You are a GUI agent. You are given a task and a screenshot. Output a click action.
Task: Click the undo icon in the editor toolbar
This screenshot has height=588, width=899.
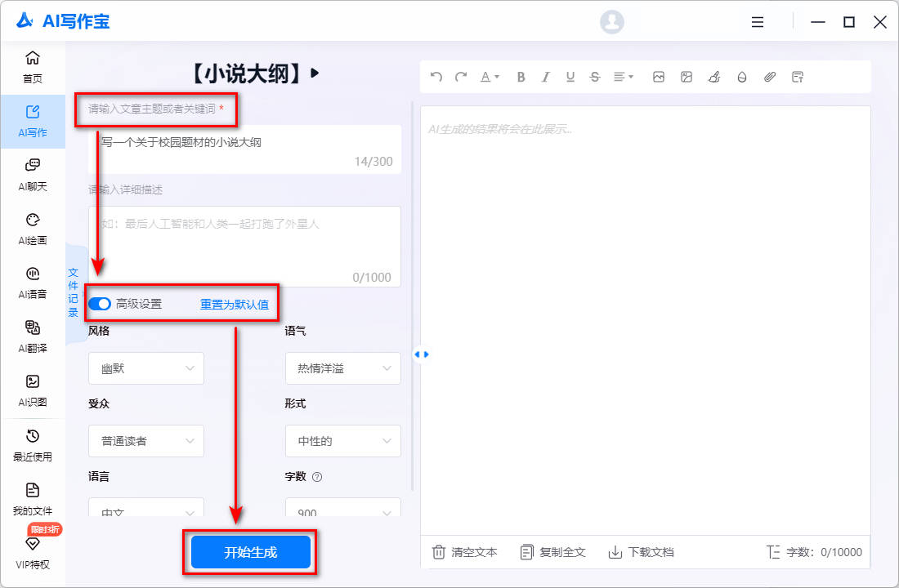(x=436, y=77)
